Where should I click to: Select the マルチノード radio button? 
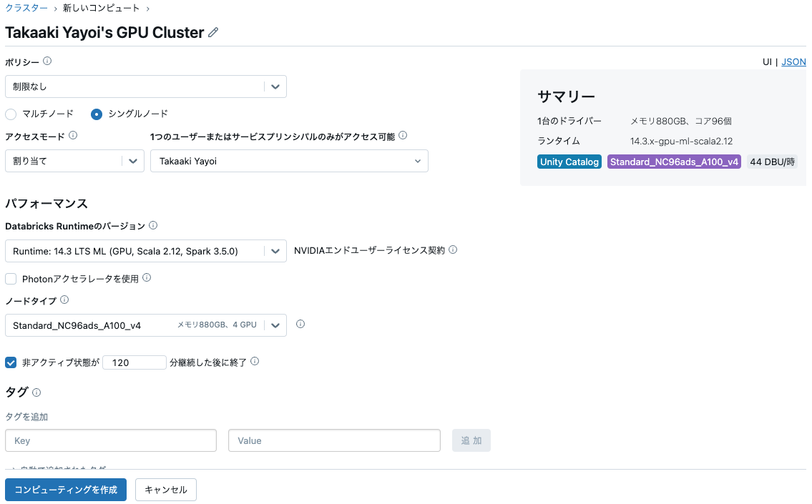point(11,113)
